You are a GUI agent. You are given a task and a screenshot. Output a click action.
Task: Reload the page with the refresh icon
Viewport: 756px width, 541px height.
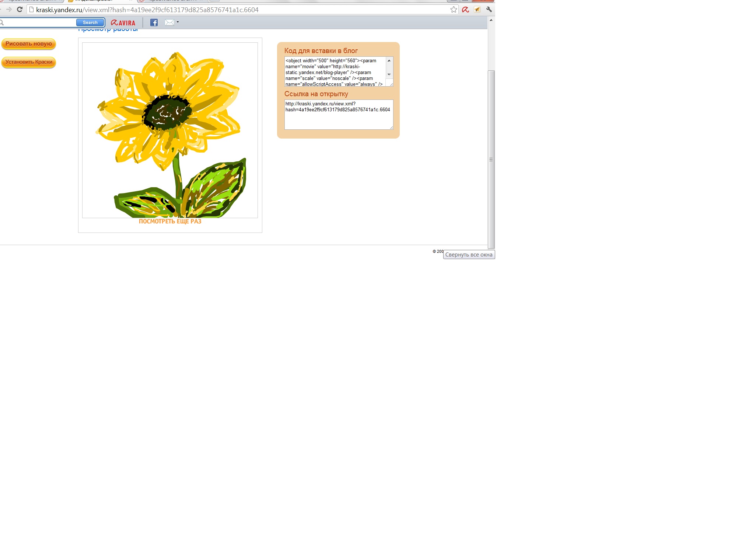tap(20, 10)
